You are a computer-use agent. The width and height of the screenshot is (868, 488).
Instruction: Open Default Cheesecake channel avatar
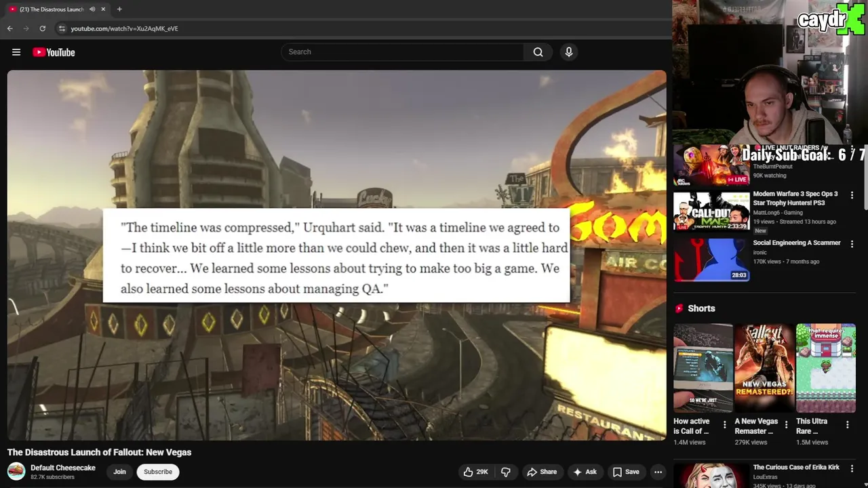16,471
